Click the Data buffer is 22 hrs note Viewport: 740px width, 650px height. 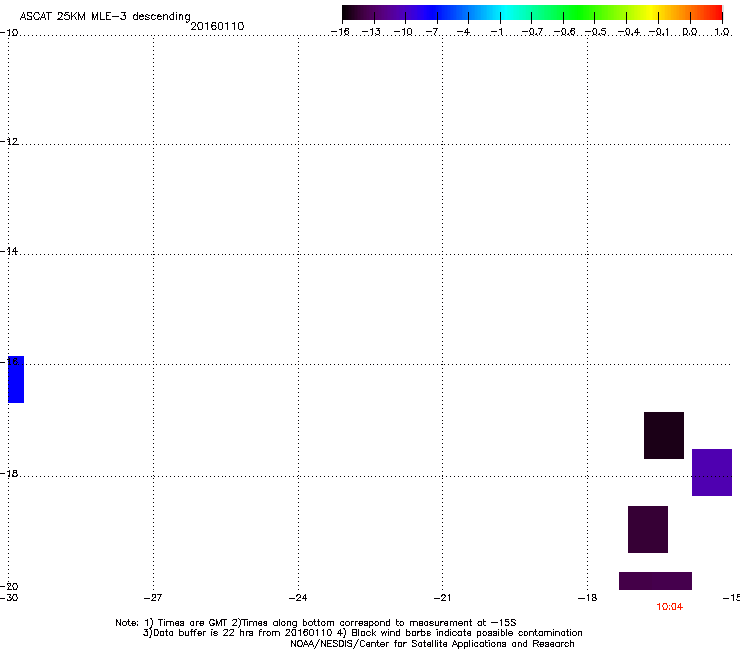[x=362, y=633]
